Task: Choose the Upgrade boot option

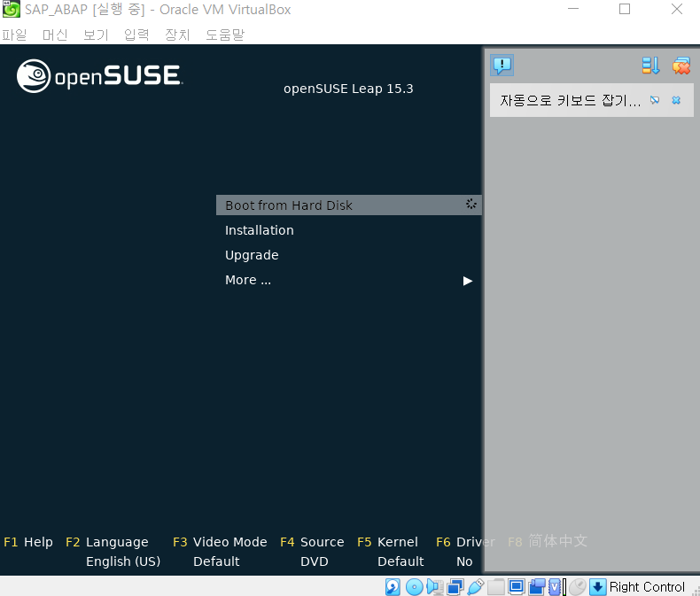Action: tap(252, 255)
